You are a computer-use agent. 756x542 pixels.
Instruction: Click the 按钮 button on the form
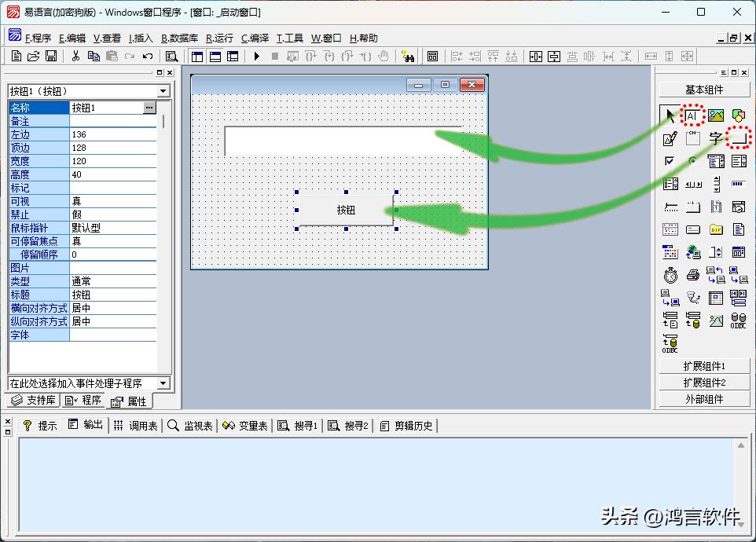[346, 210]
